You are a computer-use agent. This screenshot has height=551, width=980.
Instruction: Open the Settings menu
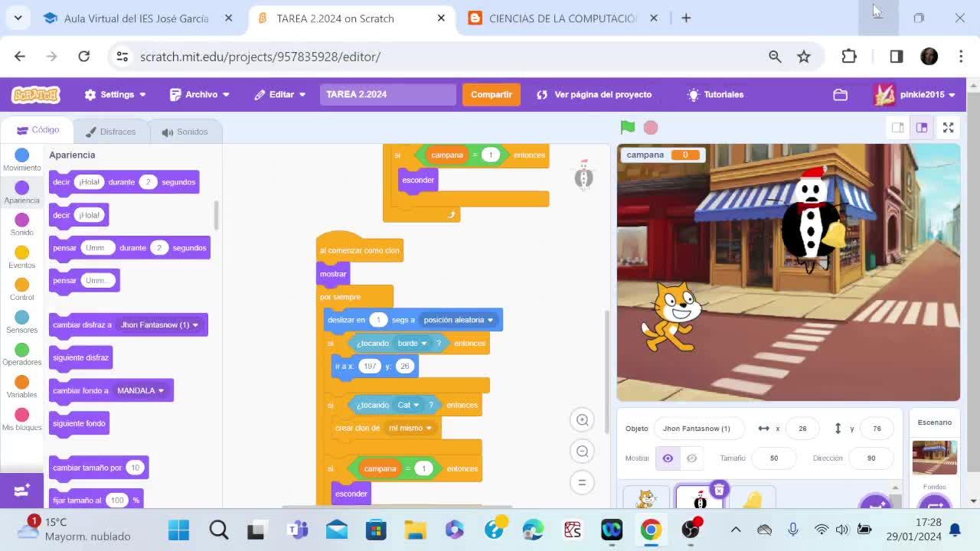click(115, 94)
